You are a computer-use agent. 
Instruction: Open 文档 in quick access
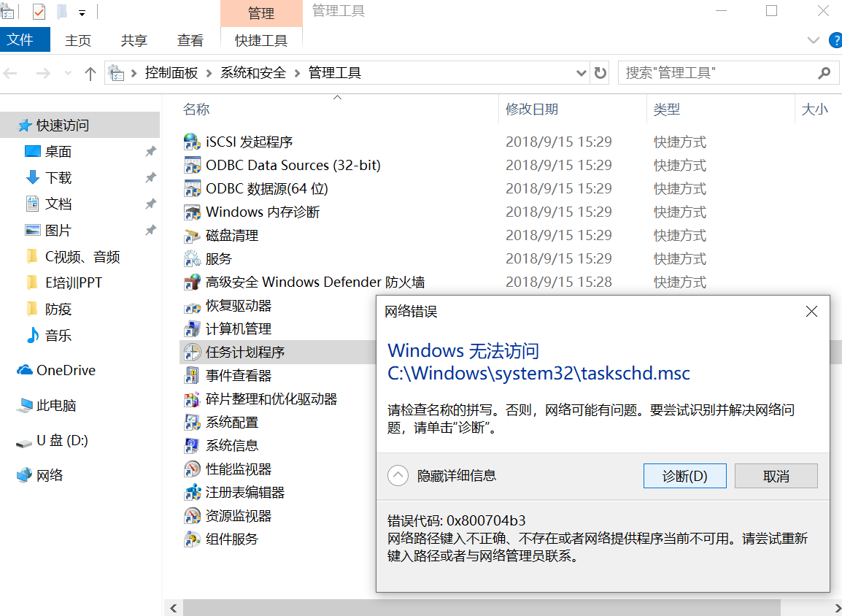click(48, 204)
